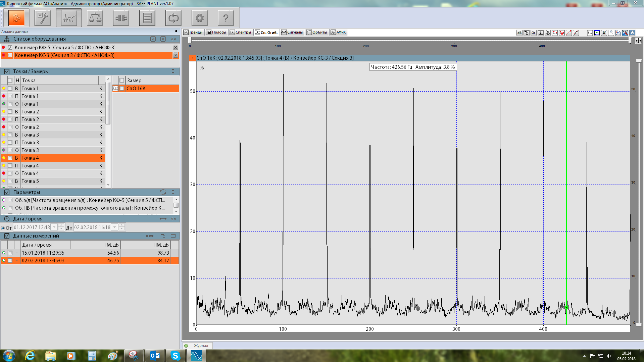Uncheck Конвейер КФ-5 equipment checkbox
The image size is (644, 362).
click(x=10, y=48)
